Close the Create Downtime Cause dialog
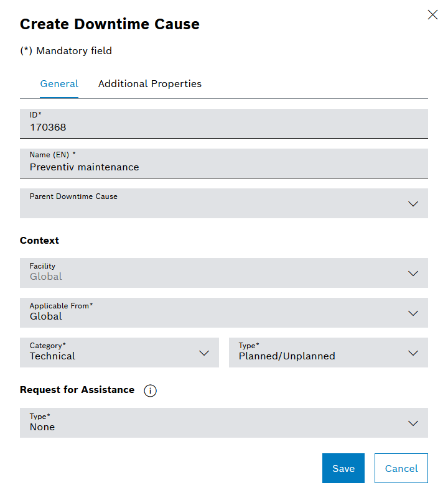The image size is (448, 503). click(432, 15)
